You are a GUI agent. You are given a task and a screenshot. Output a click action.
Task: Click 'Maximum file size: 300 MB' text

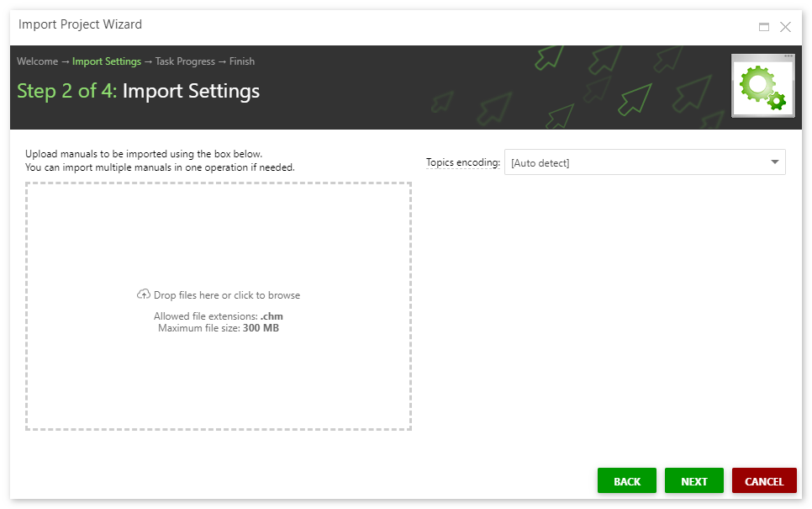tap(218, 328)
